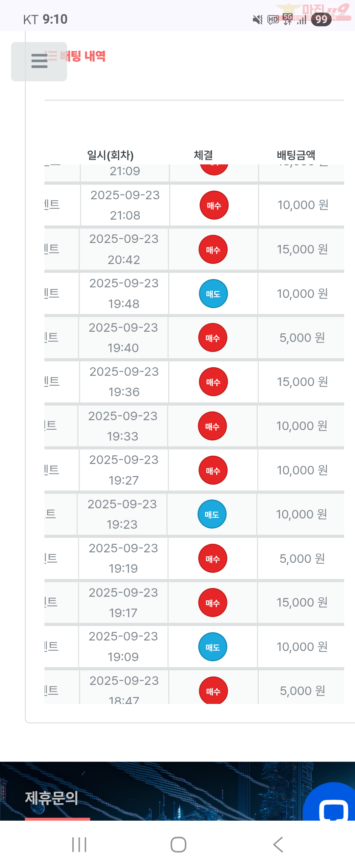Tap the 5,000 원 amount for 19:19
Image resolution: width=355 pixels, height=868 pixels.
click(x=302, y=559)
